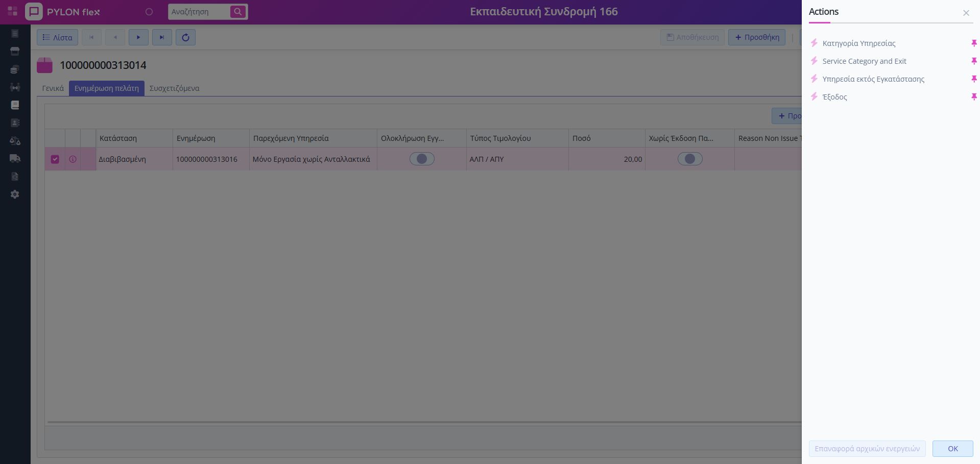Screen dimensions: 980x464
Task: Toggle Ολοκλήρωση Εγγ... switch in row
Action: (x=422, y=159)
